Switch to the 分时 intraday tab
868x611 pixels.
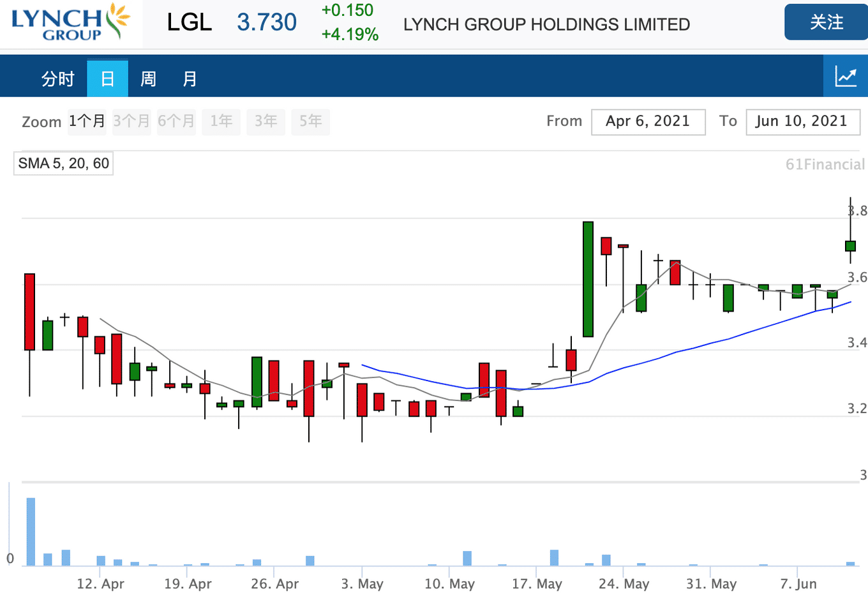(58, 79)
